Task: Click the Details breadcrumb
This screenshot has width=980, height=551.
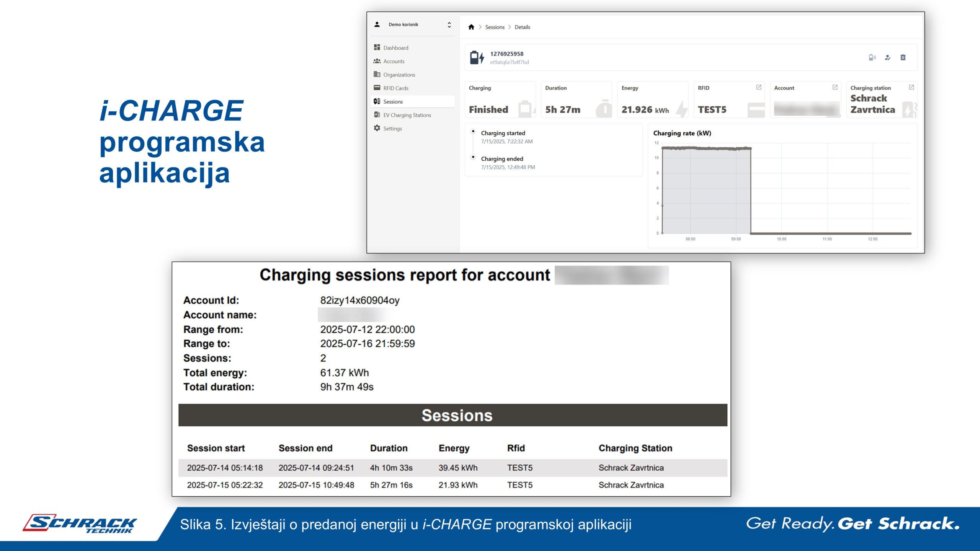Action: click(522, 27)
